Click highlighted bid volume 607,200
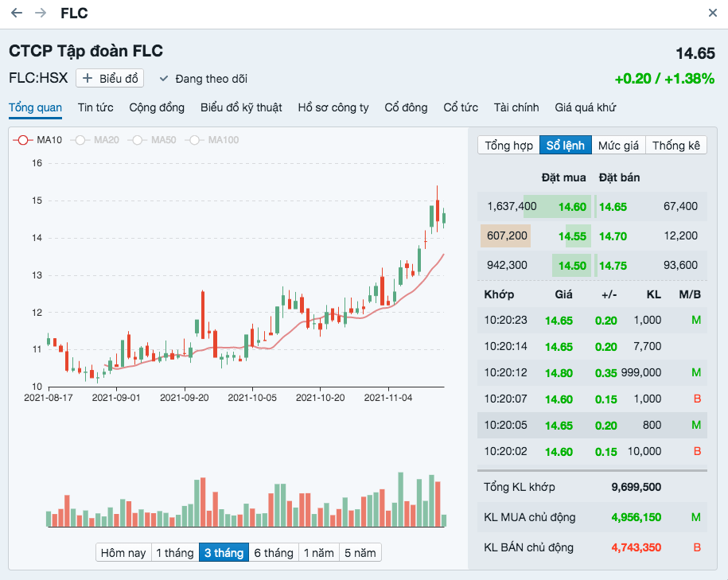728x580 pixels. (507, 236)
